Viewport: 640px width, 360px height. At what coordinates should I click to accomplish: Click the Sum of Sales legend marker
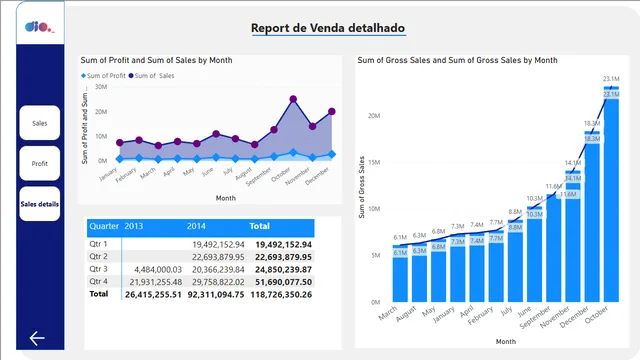pyautogui.click(x=131, y=76)
